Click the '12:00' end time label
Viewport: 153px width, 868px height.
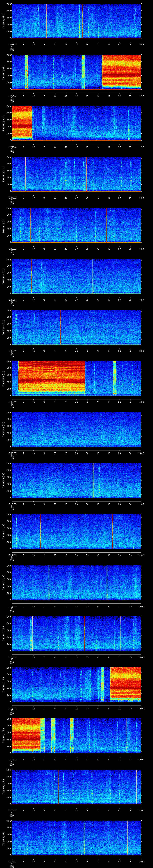(x=141, y=555)
